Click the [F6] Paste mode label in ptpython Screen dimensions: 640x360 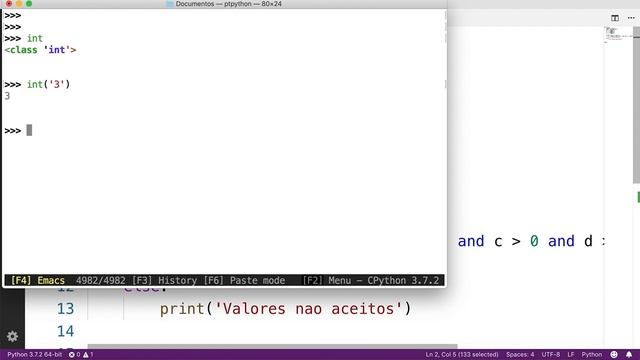coord(244,280)
